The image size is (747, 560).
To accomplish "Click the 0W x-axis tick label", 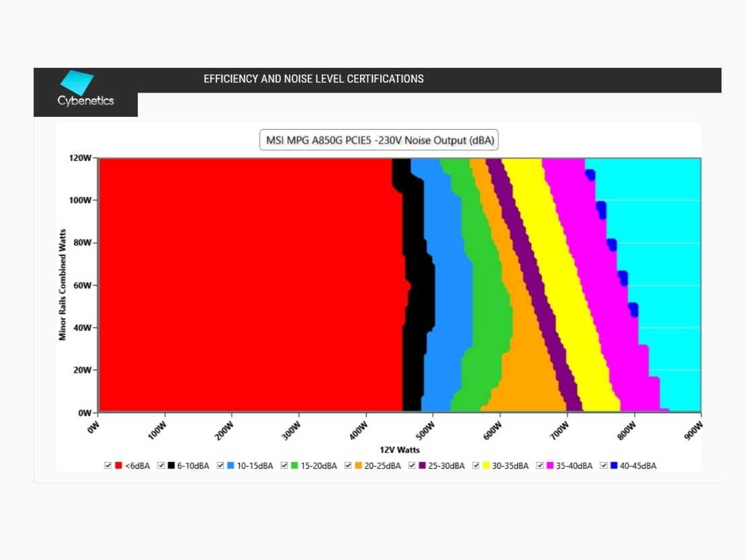I will click(x=93, y=427).
